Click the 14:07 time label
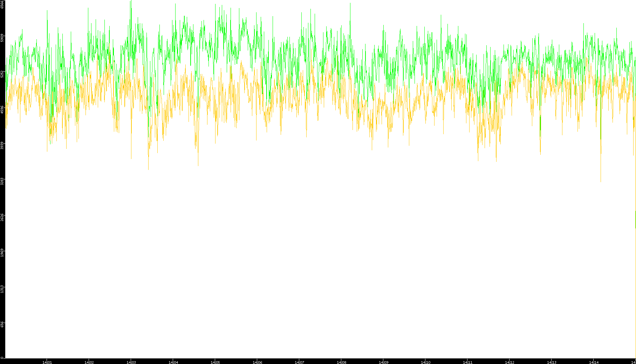 299,362
